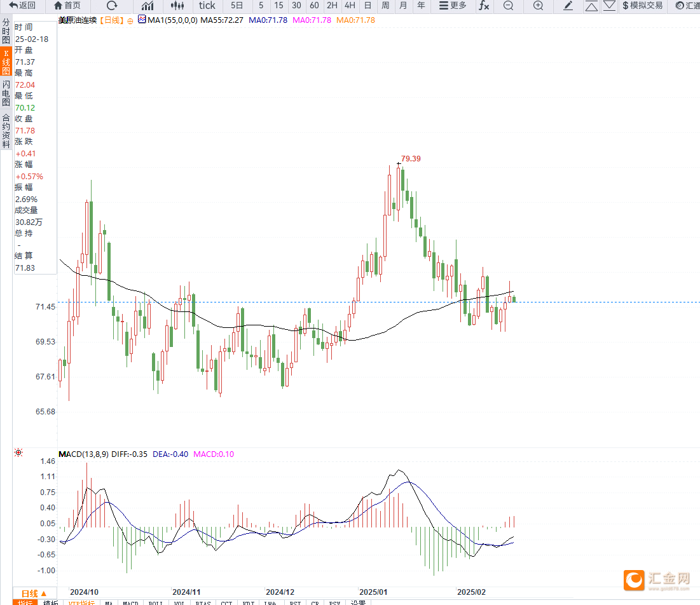Click the 71.45 price axis label
The width and height of the screenshot is (700, 605).
pos(46,307)
